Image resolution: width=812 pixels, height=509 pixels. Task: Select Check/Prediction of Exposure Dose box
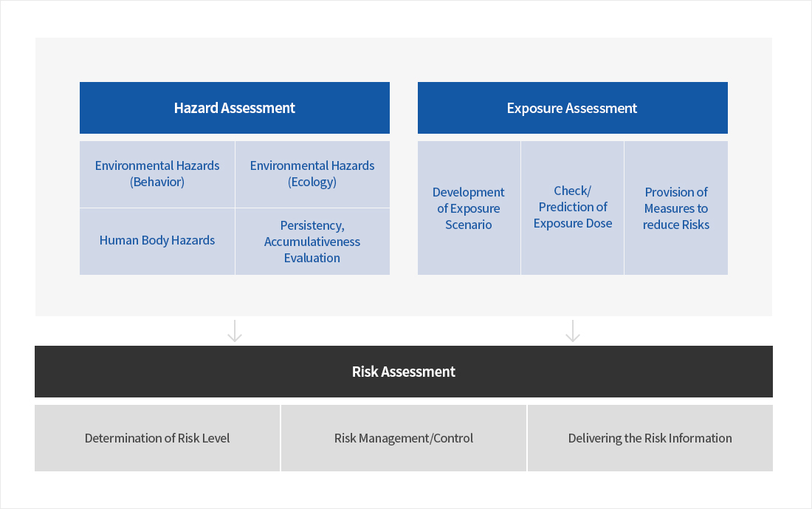[x=573, y=208]
